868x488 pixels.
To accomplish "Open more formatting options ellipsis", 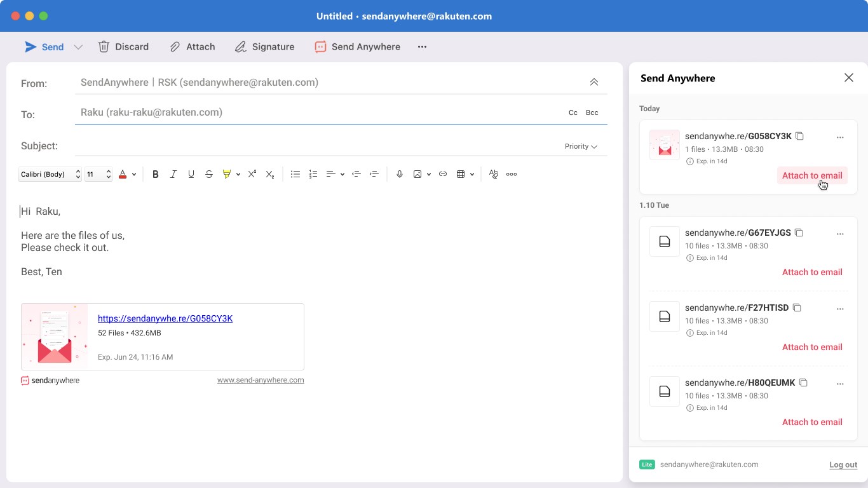I will point(512,174).
